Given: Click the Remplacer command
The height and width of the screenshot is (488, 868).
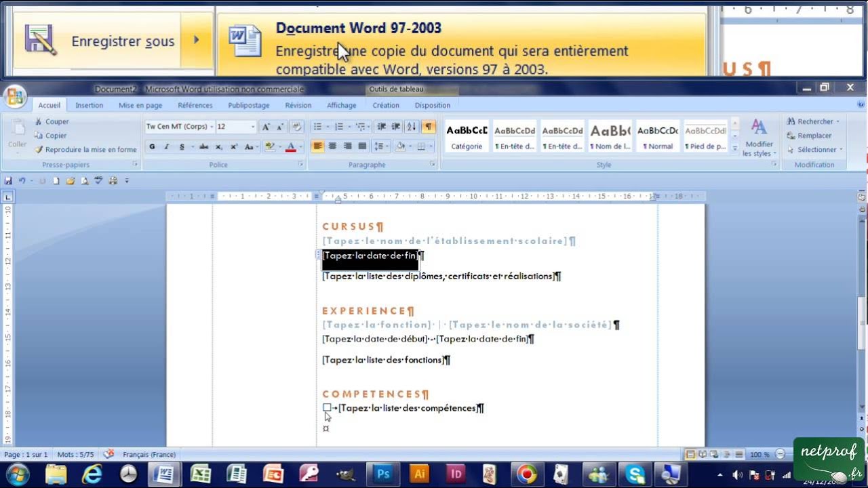Looking at the screenshot, I should [809, 136].
